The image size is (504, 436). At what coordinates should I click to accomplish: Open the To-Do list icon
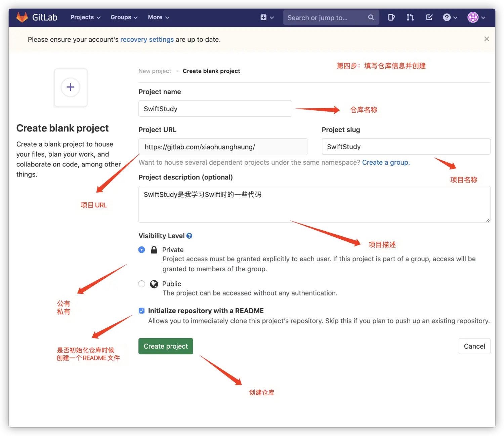pos(429,17)
